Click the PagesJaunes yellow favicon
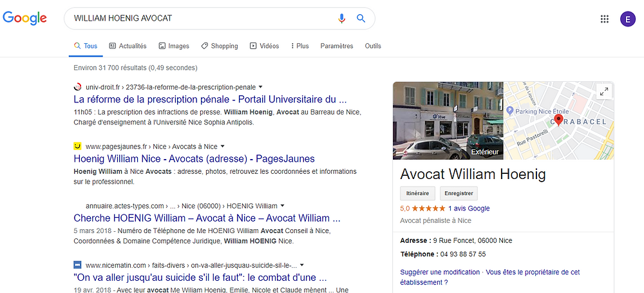Image resolution: width=644 pixels, height=293 pixels. pos(78,146)
